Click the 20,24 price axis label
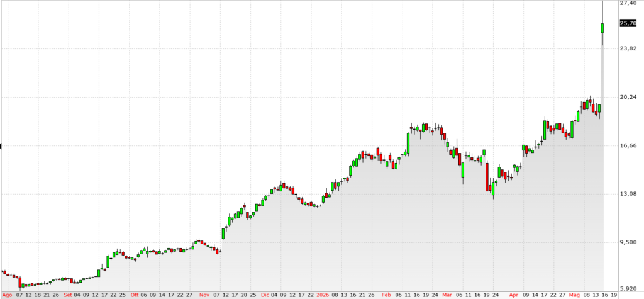The image size is (644, 299). pos(628,97)
